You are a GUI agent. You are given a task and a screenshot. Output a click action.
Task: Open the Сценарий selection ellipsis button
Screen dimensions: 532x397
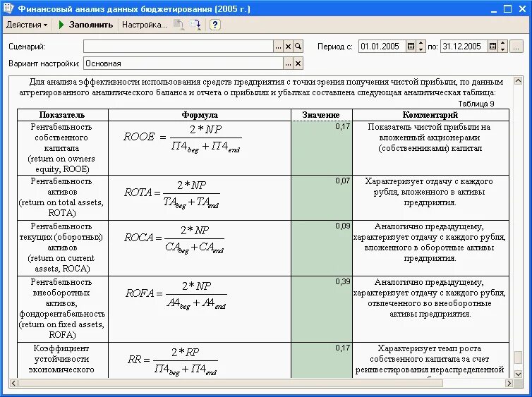(x=278, y=47)
